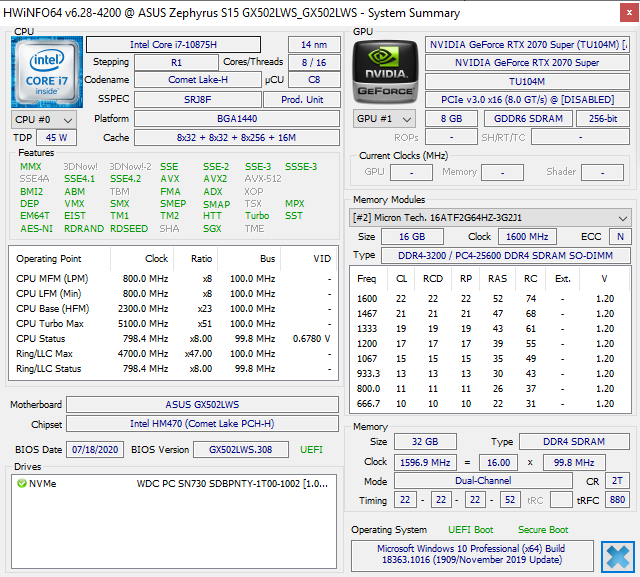640x577 pixels.
Task: Click the Windows 10 Professional OS box
Action: (472, 554)
